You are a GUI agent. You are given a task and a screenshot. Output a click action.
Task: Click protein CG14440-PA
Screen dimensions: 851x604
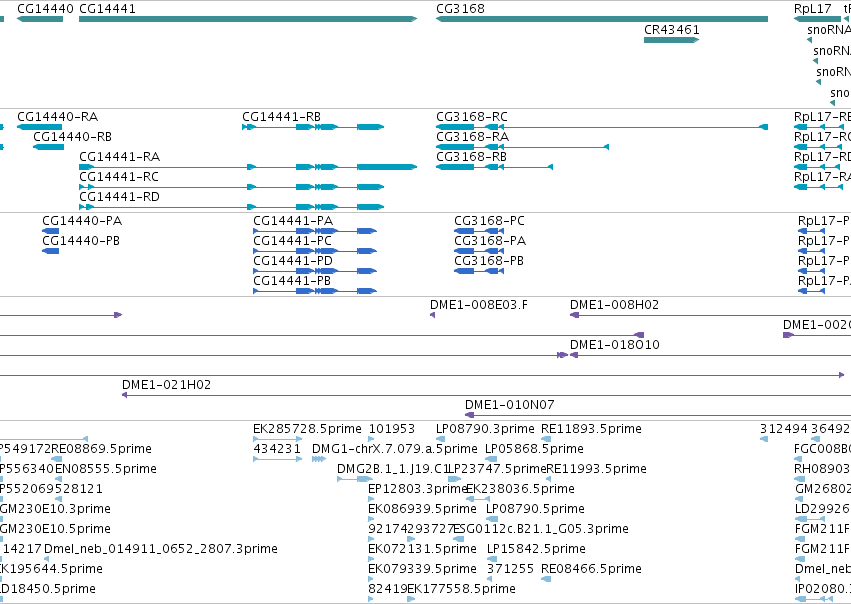coord(82,221)
